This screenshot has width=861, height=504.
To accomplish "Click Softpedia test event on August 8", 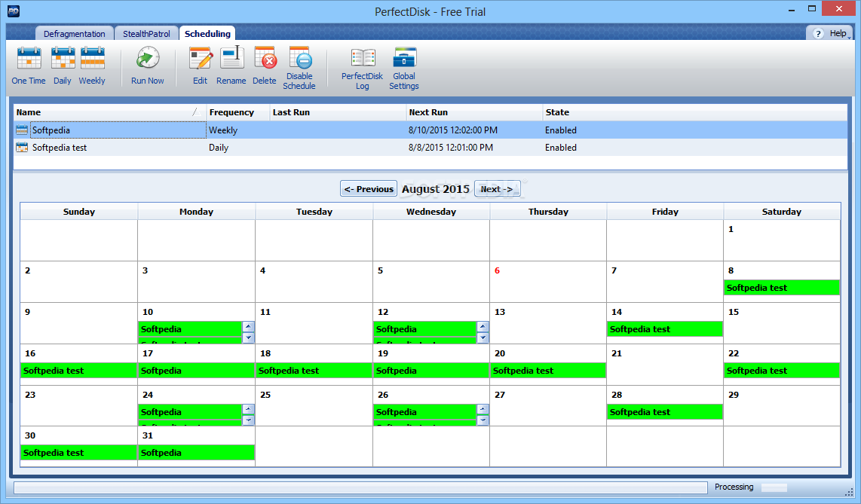I will pyautogui.click(x=781, y=287).
